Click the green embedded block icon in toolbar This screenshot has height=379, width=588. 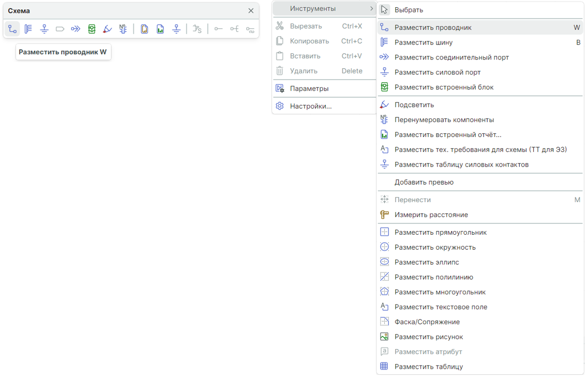(x=92, y=29)
